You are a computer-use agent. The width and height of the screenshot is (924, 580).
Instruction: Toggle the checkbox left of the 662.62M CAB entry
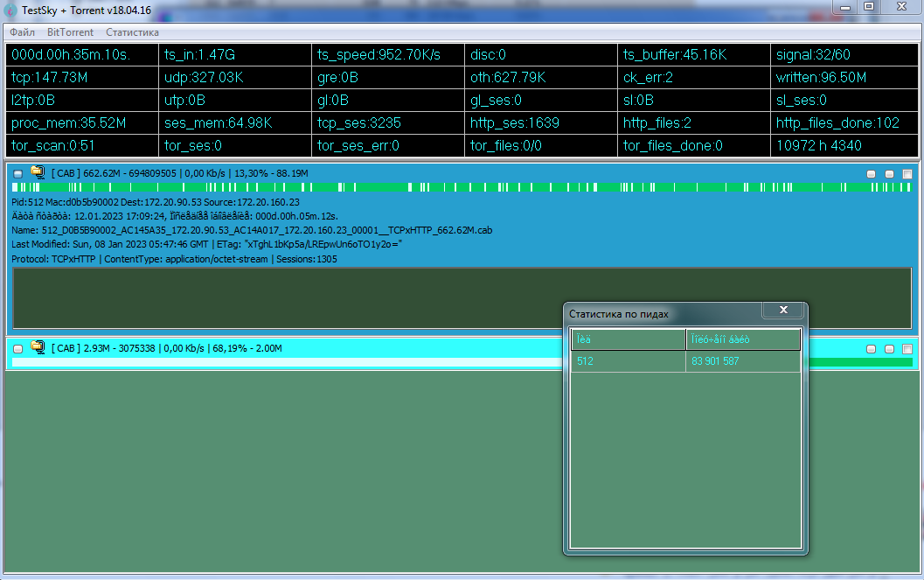18,174
